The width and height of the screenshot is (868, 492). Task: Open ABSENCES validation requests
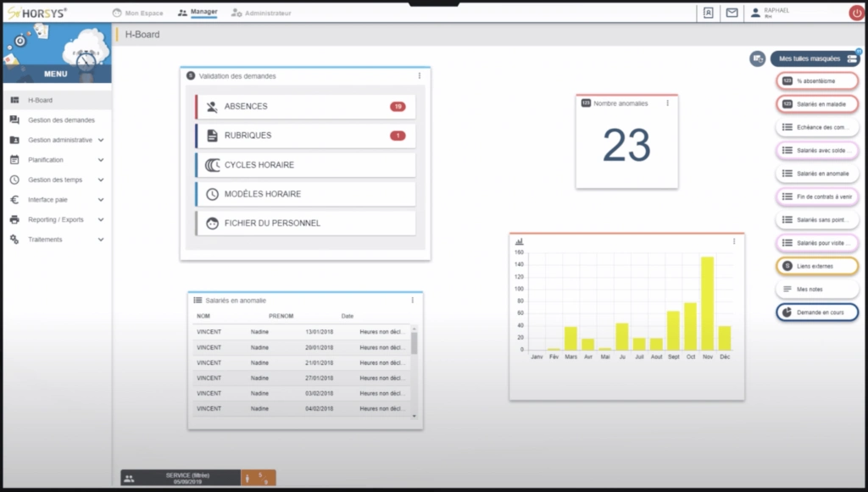tap(305, 107)
